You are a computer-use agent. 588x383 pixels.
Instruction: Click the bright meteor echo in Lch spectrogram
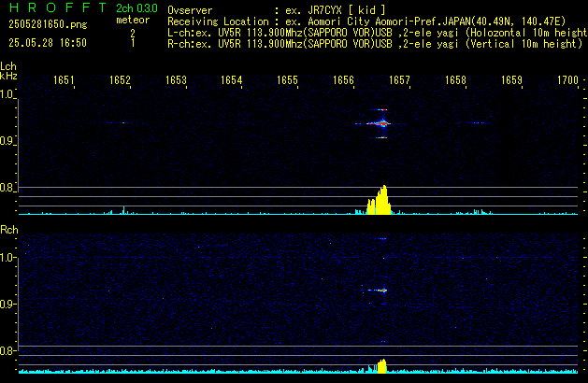pos(381,123)
